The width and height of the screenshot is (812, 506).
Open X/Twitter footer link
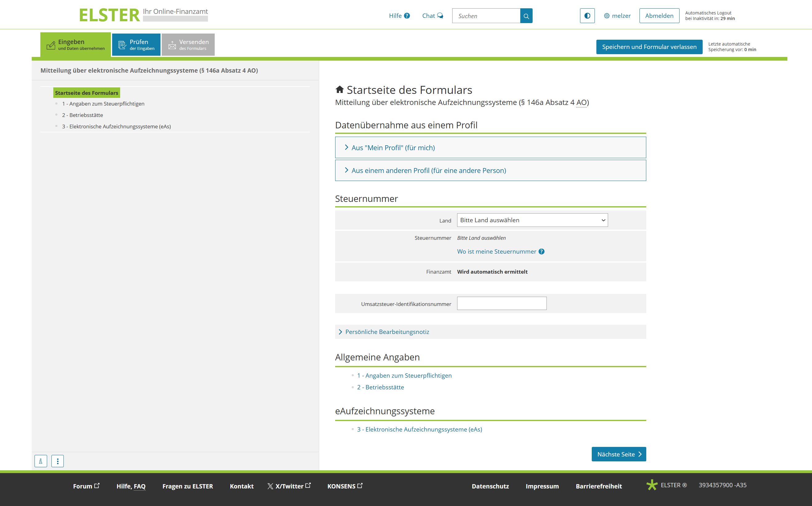pos(289,486)
